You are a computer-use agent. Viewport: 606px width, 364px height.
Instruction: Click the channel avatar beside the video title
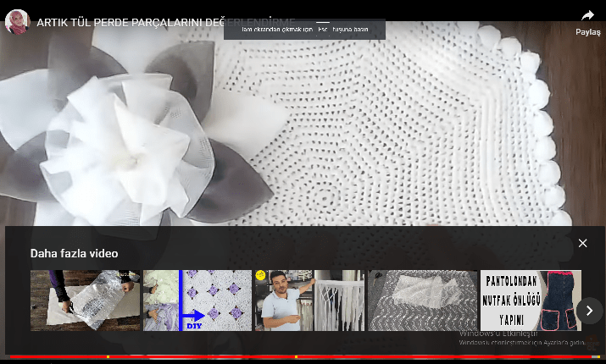click(17, 22)
